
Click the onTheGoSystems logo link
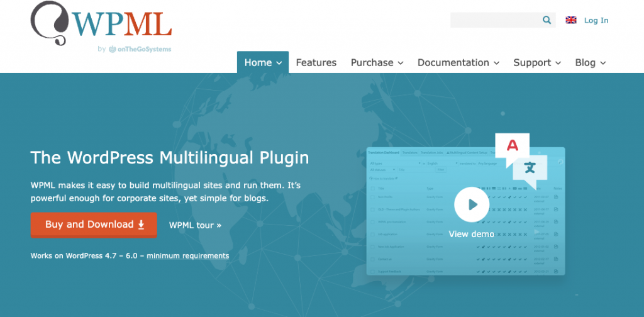140,49
